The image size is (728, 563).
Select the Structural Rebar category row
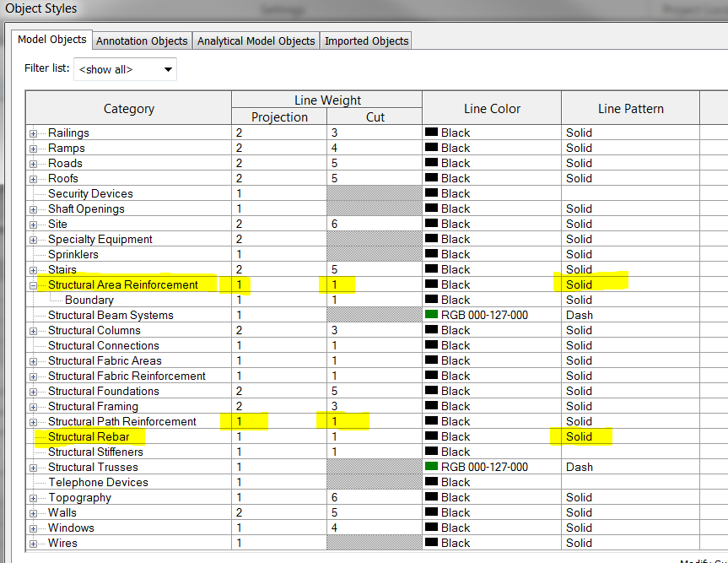[x=89, y=436]
